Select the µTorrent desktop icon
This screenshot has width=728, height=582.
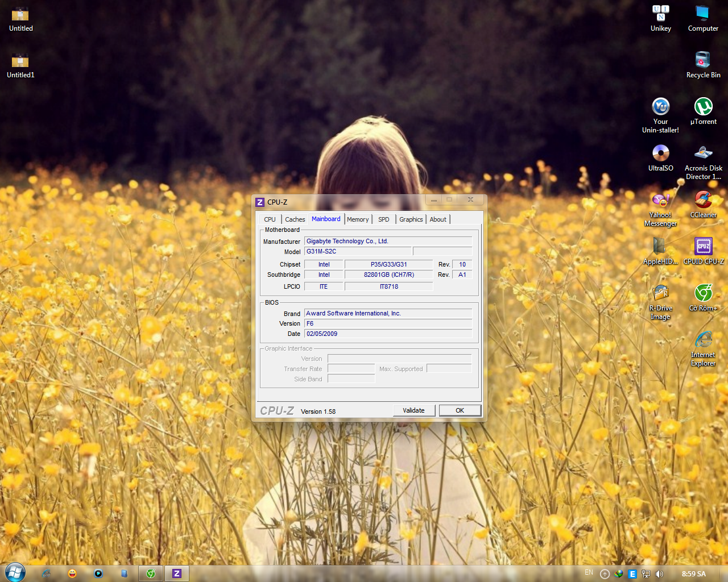[704, 111]
